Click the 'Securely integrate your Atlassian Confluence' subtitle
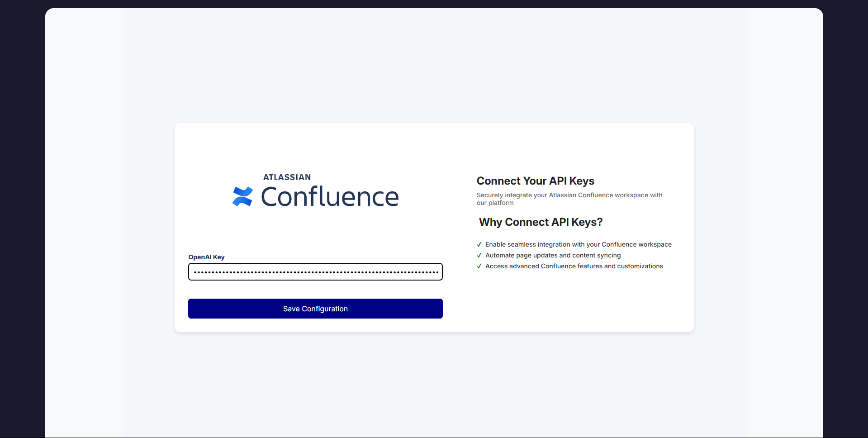 (x=569, y=199)
